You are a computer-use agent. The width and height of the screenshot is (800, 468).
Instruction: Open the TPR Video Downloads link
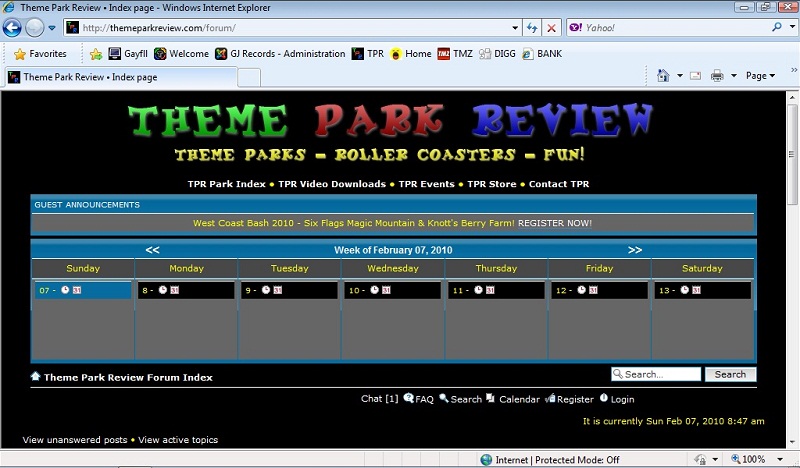pyautogui.click(x=332, y=184)
